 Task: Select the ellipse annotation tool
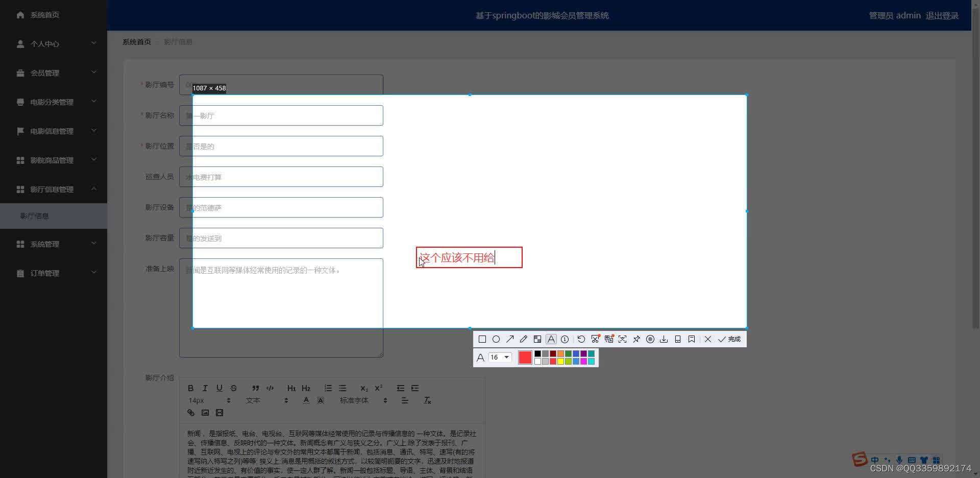496,339
